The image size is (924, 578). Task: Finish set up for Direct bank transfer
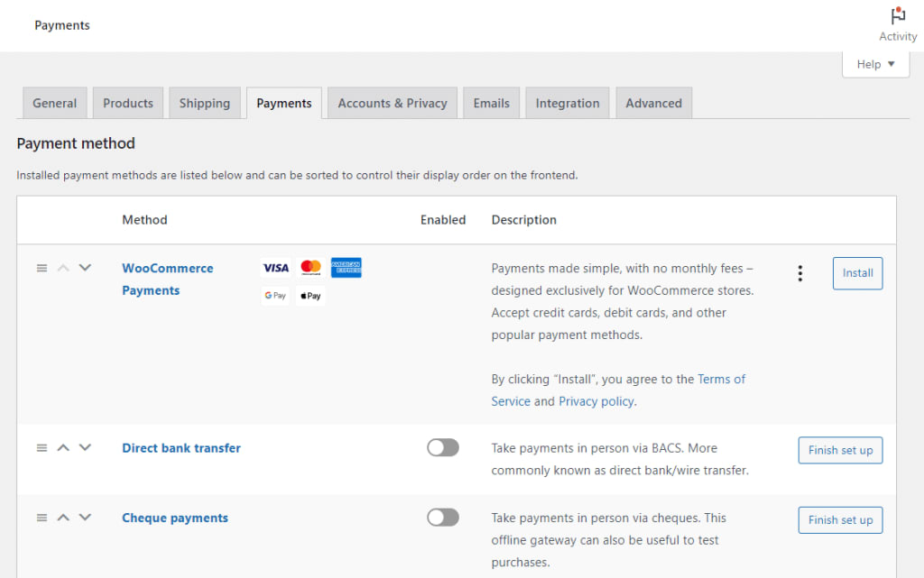pyautogui.click(x=840, y=450)
